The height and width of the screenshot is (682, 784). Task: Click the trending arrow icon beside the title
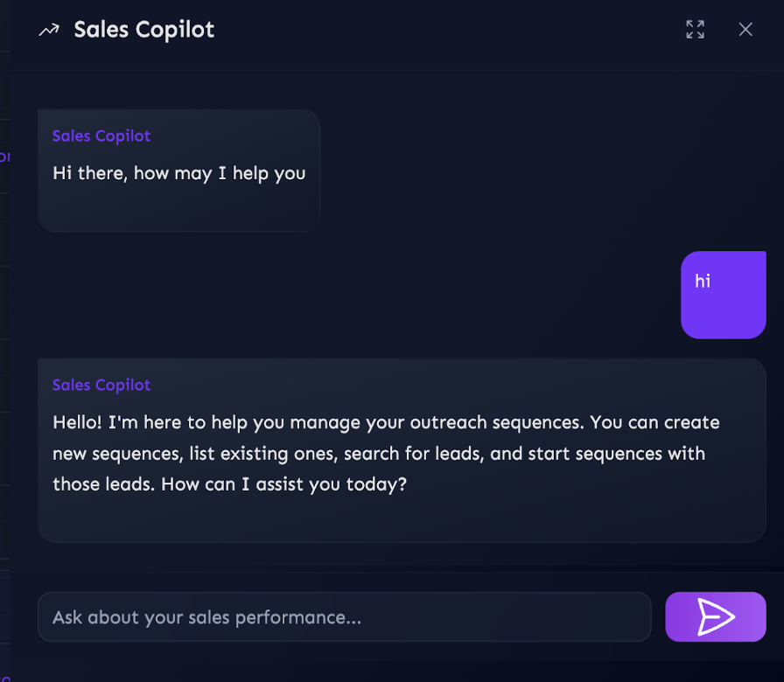pos(49,30)
